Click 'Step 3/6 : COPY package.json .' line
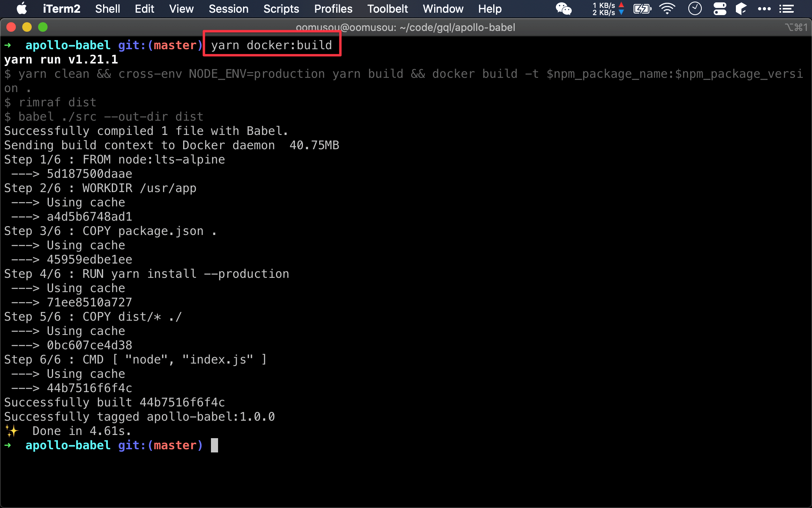812x508 pixels. tap(111, 231)
